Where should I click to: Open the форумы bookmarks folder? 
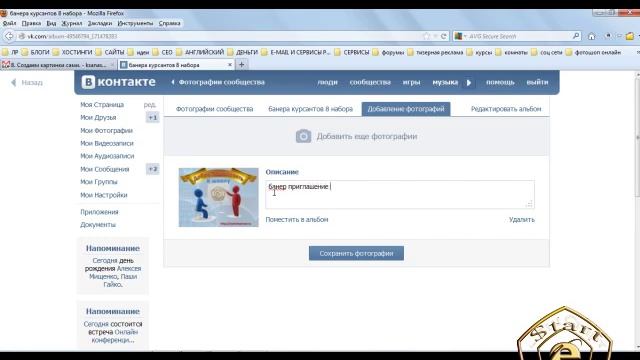click(x=388, y=52)
